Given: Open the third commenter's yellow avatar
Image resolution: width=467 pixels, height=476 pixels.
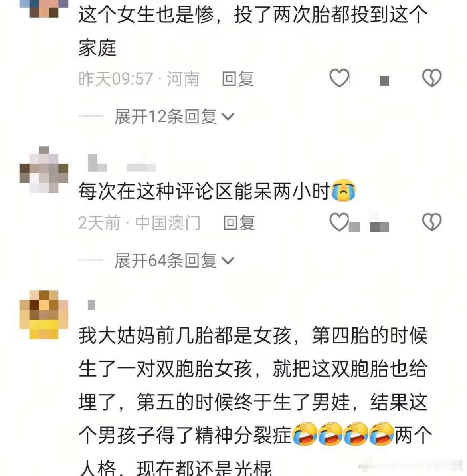Looking at the screenshot, I should (x=44, y=315).
